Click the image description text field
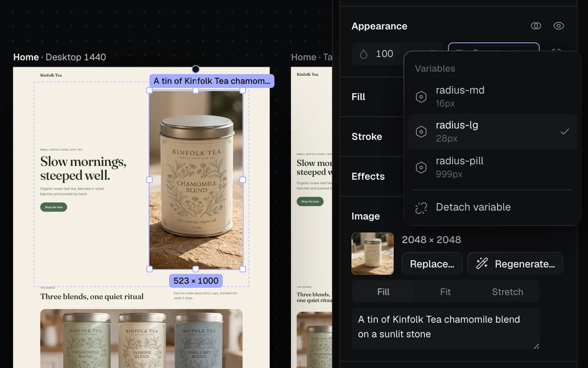 click(x=445, y=328)
